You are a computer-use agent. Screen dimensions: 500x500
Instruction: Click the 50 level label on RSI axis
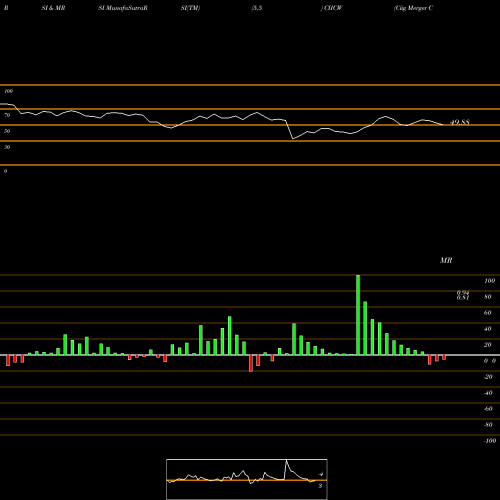pyautogui.click(x=7, y=131)
